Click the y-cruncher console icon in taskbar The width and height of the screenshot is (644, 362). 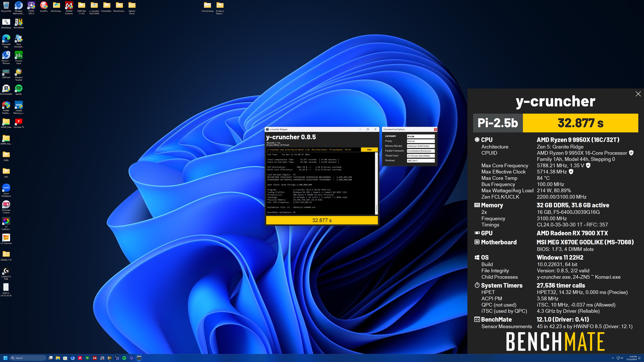pos(139,358)
